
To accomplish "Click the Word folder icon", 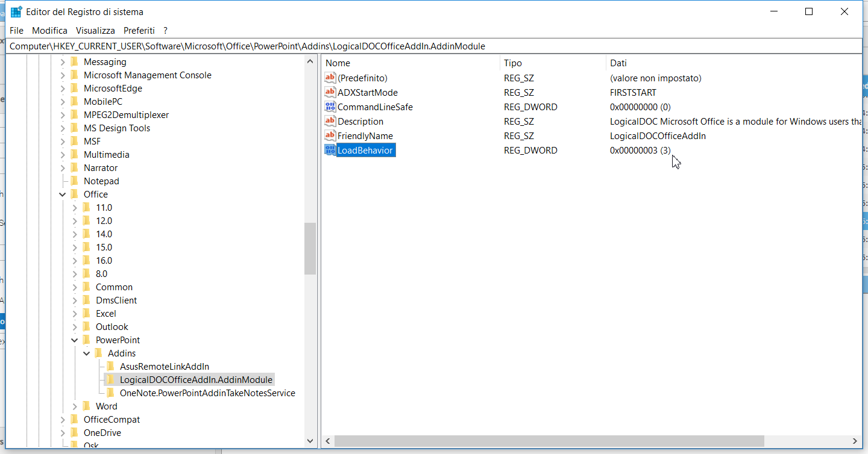I will [87, 406].
